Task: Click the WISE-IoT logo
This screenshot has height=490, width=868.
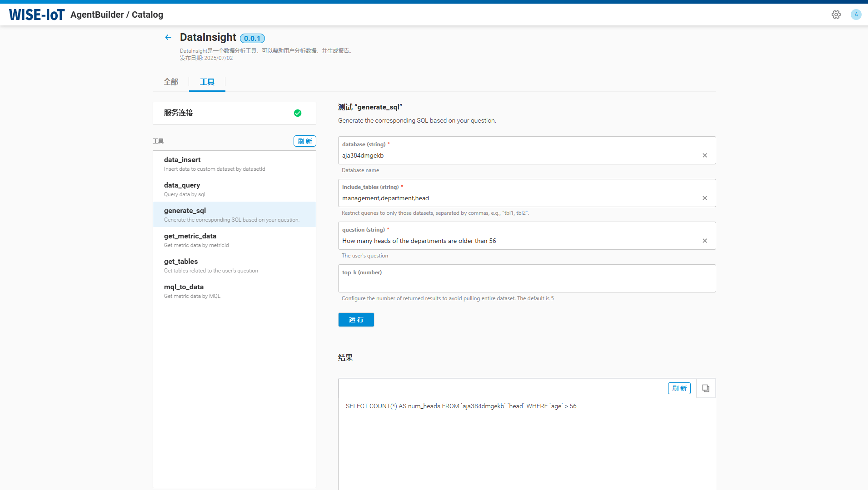Action: [37, 15]
